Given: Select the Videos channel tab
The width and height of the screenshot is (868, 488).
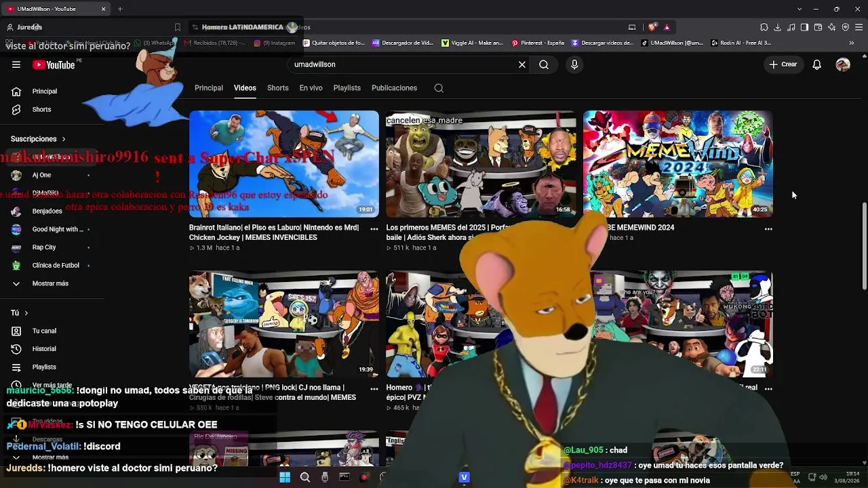Looking at the screenshot, I should (x=245, y=88).
